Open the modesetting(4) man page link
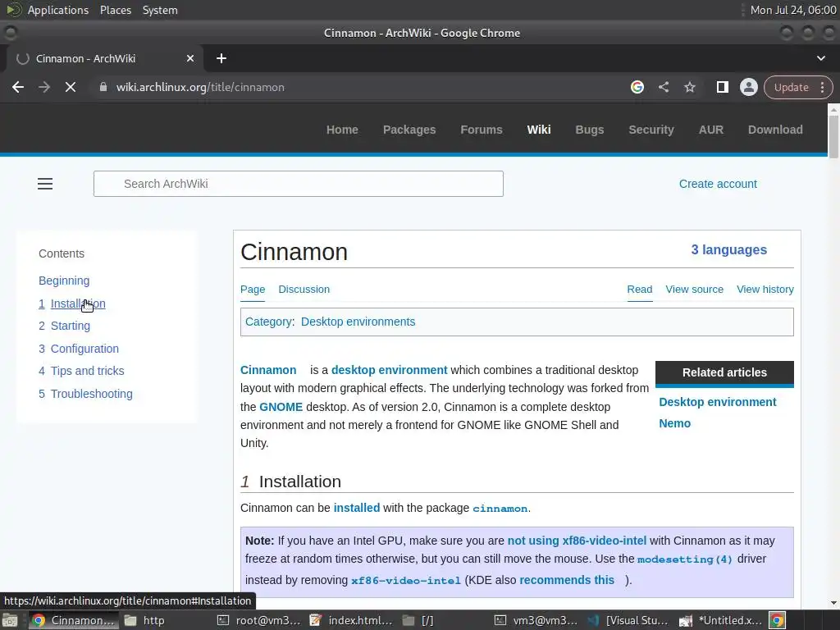Screen dimensions: 840x630 pos(685,559)
